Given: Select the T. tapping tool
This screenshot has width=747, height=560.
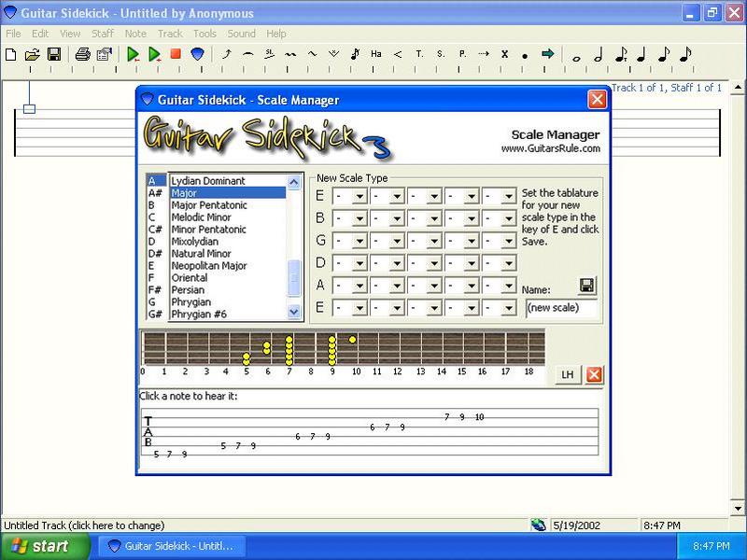Looking at the screenshot, I should coord(418,54).
